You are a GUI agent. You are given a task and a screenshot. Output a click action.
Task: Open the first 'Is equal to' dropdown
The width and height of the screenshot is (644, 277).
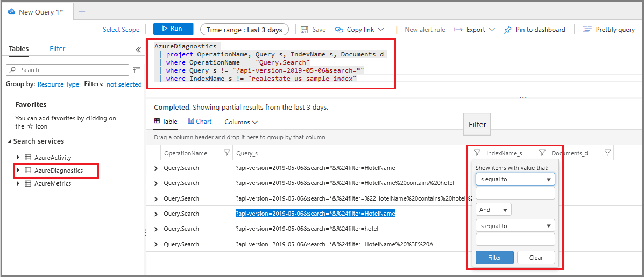[x=515, y=179]
